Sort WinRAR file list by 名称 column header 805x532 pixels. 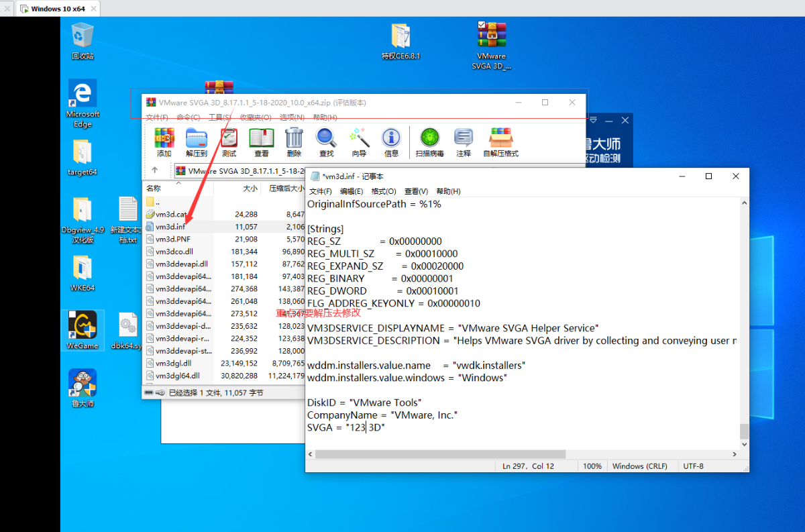tap(178, 189)
